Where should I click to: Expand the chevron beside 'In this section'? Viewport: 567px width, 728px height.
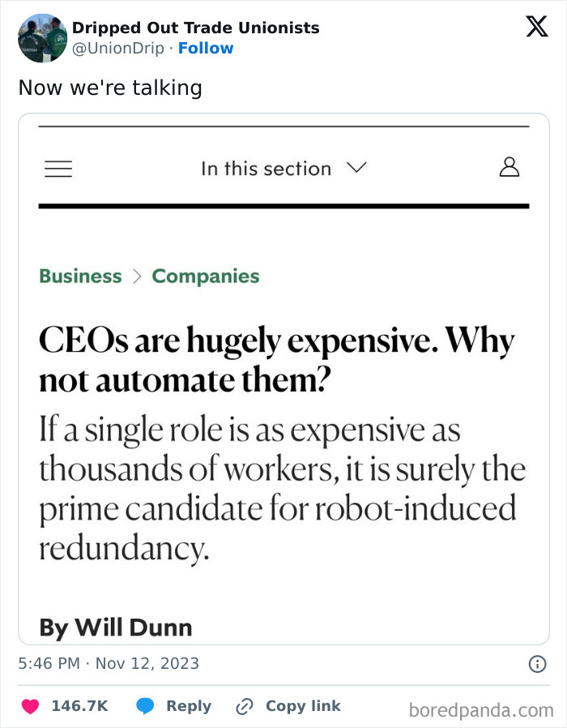(x=355, y=169)
